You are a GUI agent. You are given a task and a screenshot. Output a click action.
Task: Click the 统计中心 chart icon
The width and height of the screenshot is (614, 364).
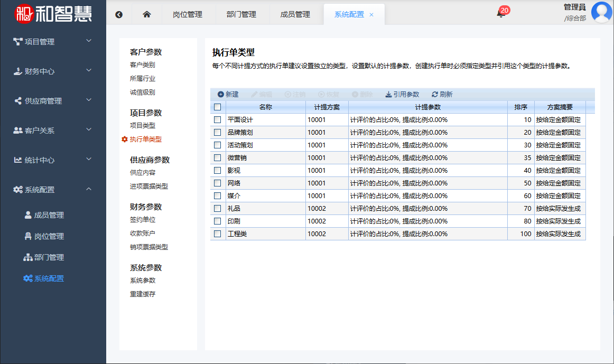click(17, 160)
